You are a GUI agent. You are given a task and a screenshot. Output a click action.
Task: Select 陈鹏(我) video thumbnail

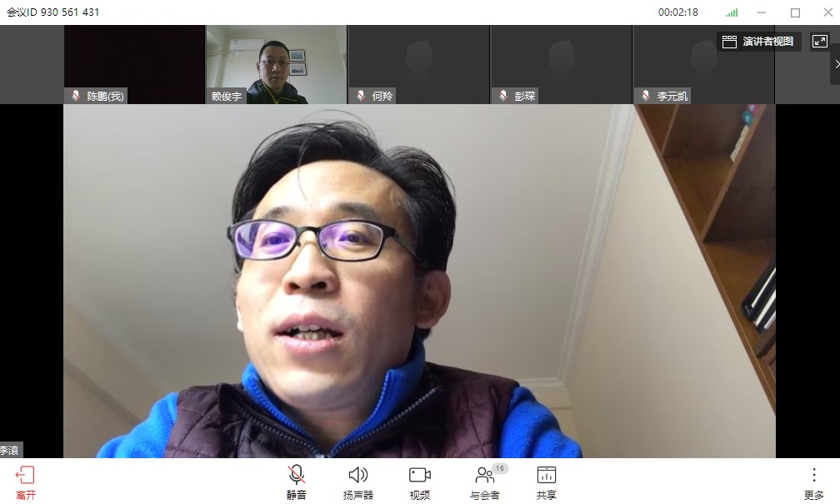point(134,64)
